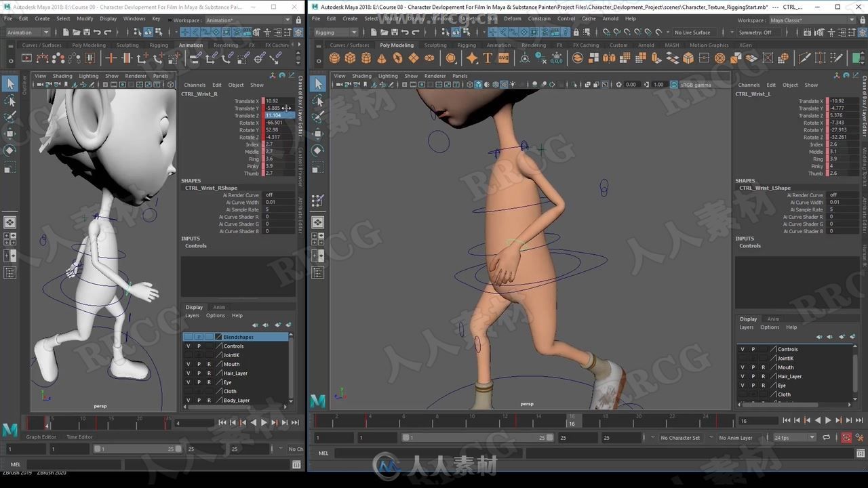This screenshot has height=488, width=868.
Task: Toggle Outliner sidebar tab in left window
Action: coord(25,83)
